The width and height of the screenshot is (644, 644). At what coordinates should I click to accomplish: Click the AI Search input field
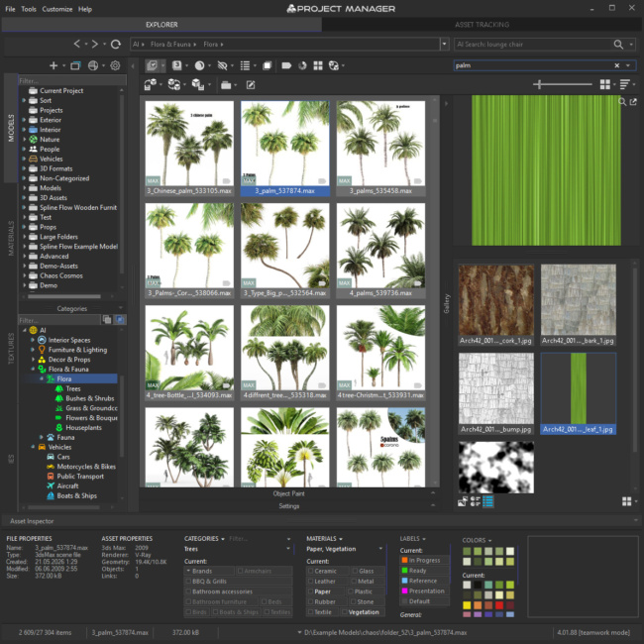[x=533, y=44]
